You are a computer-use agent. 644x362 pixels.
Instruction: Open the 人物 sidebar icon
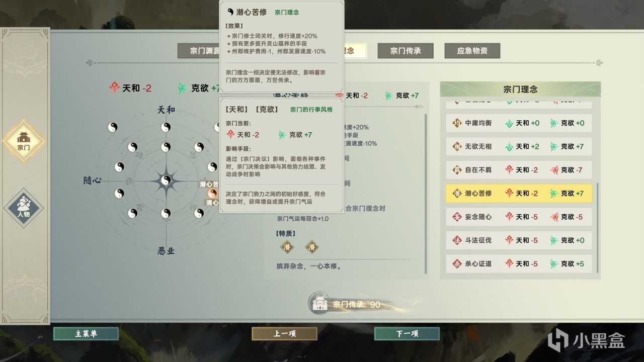click(24, 208)
